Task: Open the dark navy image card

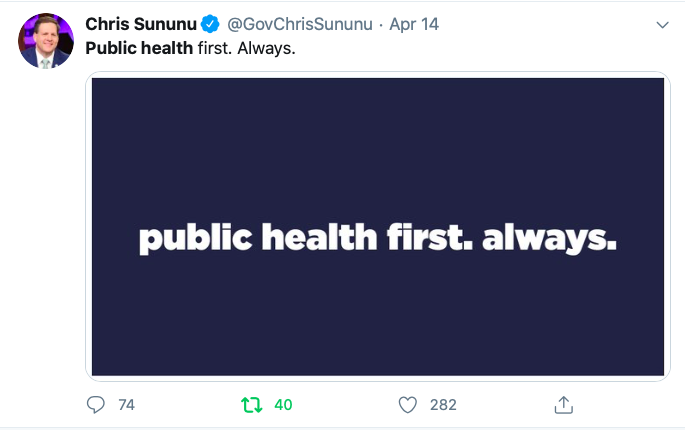Action: tap(378, 226)
